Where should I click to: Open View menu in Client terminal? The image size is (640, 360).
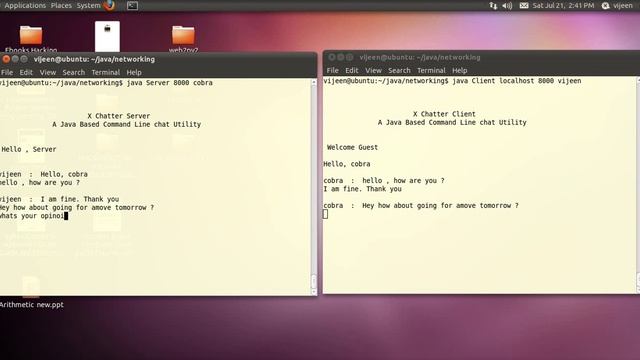click(373, 70)
